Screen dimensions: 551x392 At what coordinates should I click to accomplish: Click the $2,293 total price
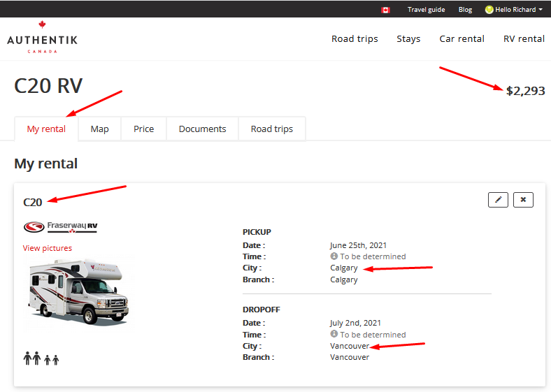click(x=525, y=91)
